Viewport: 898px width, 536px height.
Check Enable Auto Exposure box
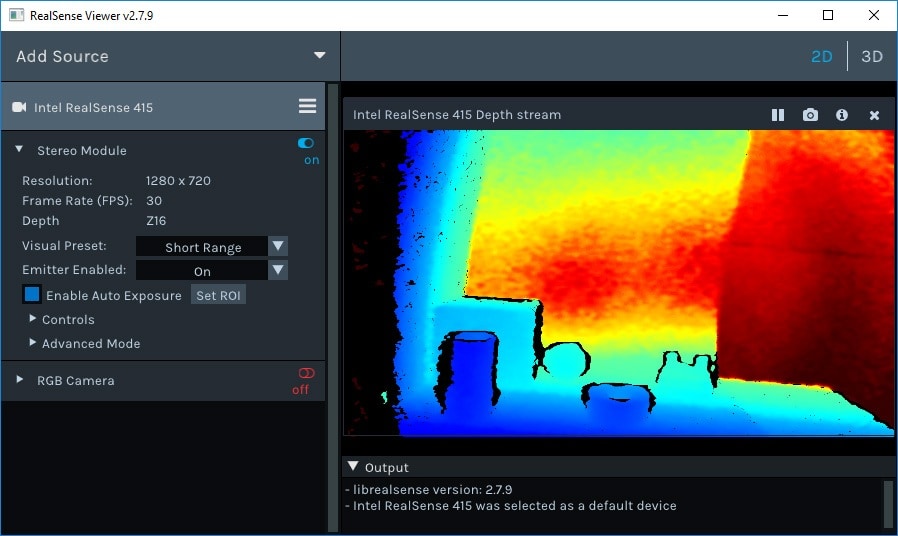point(32,295)
